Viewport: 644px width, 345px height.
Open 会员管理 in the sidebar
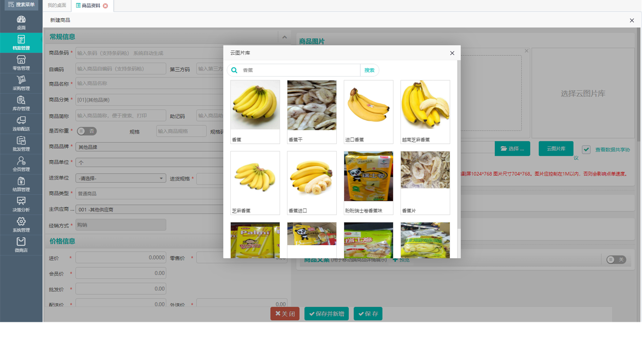[x=21, y=164]
